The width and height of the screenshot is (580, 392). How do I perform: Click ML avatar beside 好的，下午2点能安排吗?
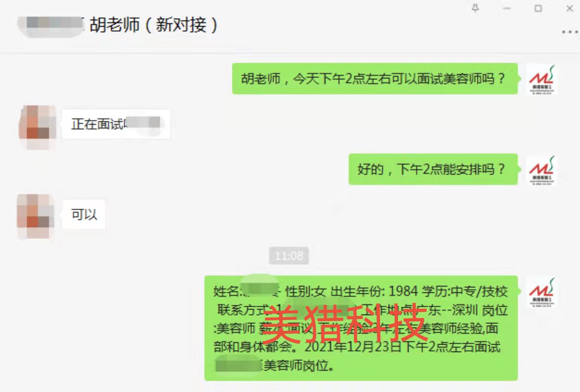542,170
